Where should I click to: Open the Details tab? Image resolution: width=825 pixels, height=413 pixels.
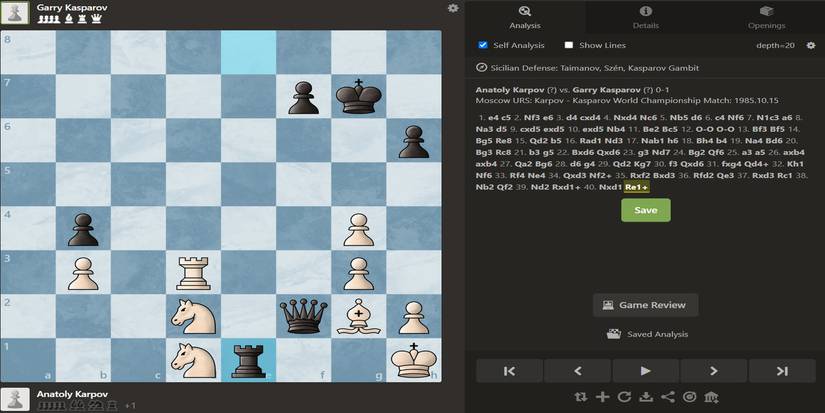pyautogui.click(x=646, y=17)
